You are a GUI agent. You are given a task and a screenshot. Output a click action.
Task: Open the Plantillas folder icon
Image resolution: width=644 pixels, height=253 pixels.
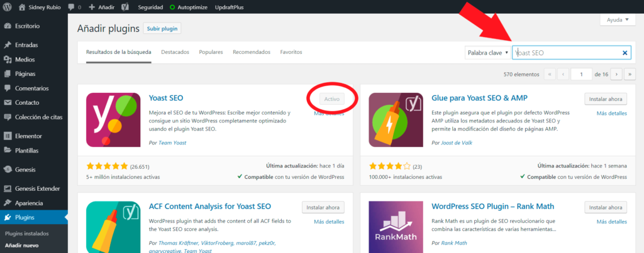(x=8, y=151)
